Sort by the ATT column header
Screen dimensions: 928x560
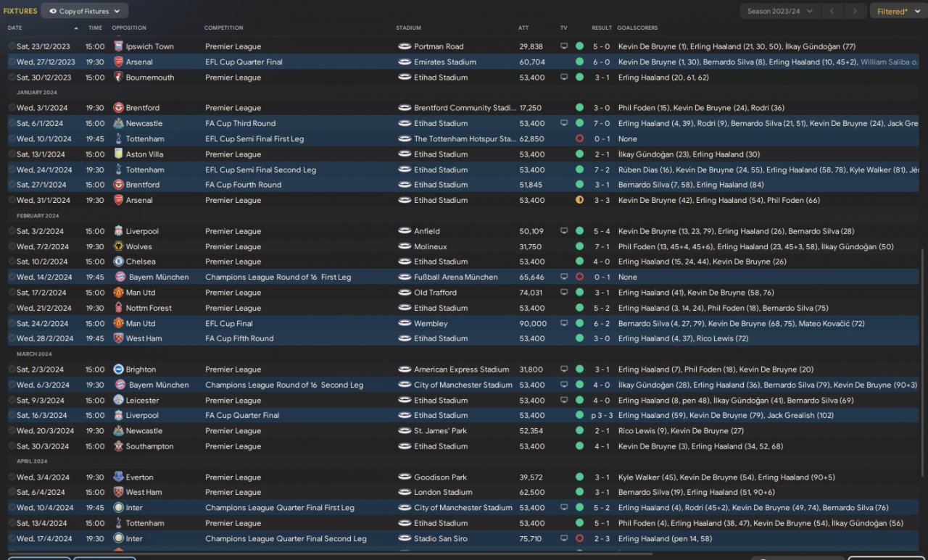pyautogui.click(x=523, y=28)
